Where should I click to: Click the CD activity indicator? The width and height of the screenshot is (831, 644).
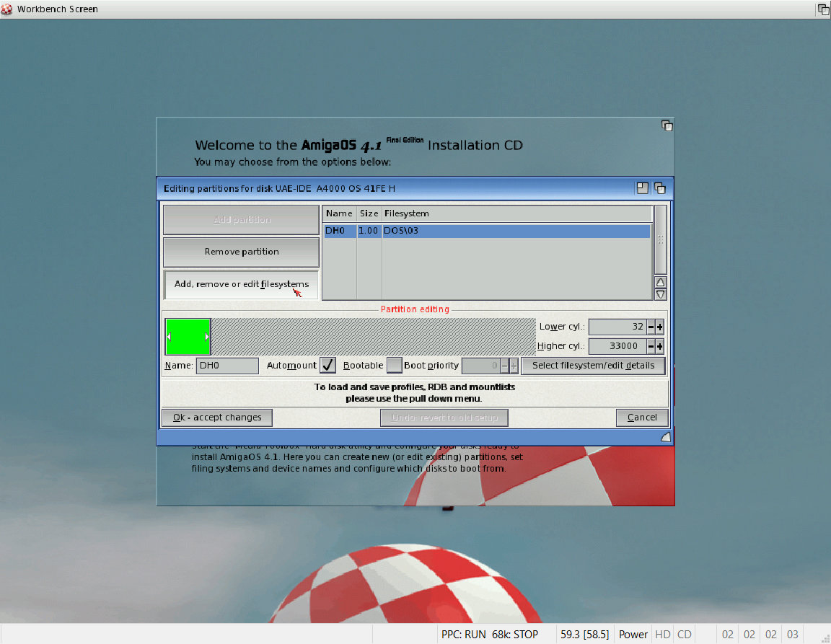click(x=684, y=635)
